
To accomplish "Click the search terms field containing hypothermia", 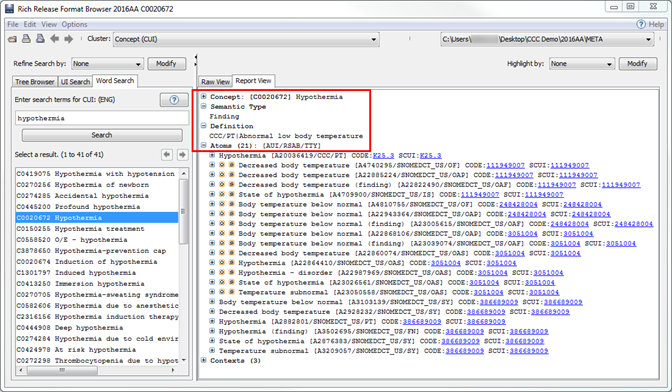I will tap(102, 118).
